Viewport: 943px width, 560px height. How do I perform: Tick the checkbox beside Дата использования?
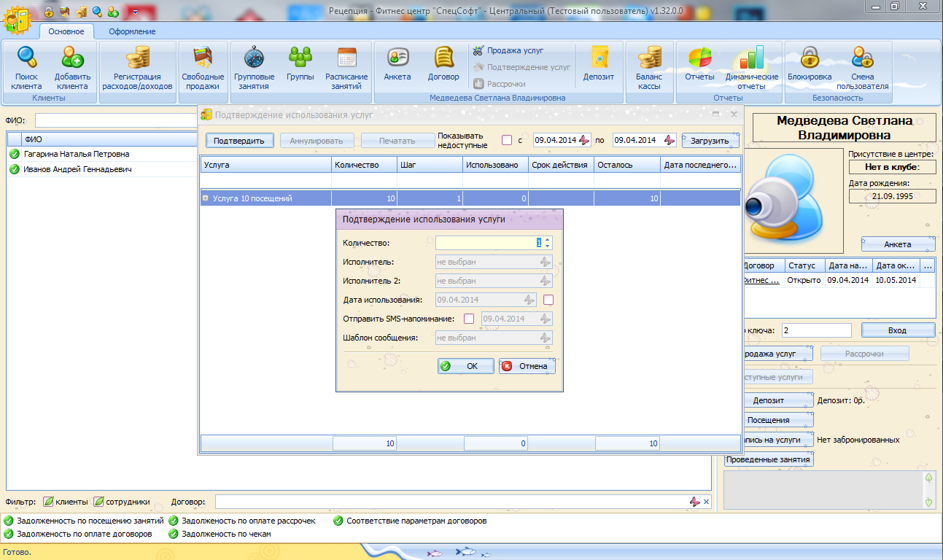pos(548,300)
